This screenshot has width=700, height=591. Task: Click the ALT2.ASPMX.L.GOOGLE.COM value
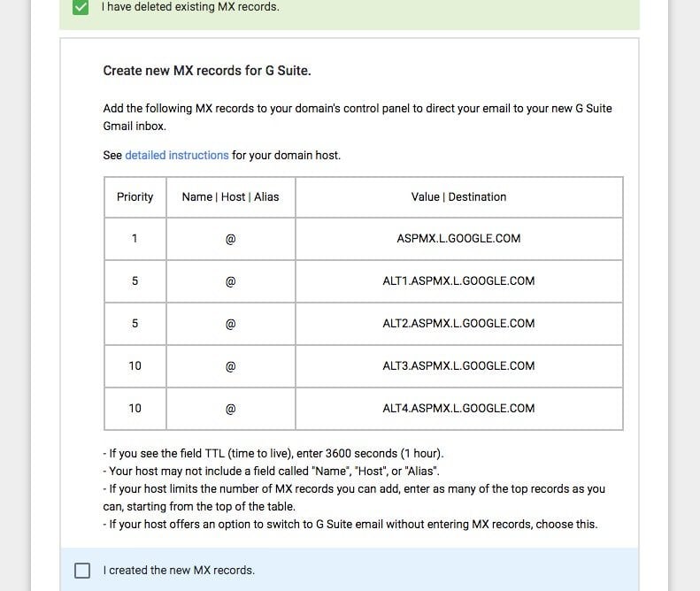pyautogui.click(x=458, y=324)
